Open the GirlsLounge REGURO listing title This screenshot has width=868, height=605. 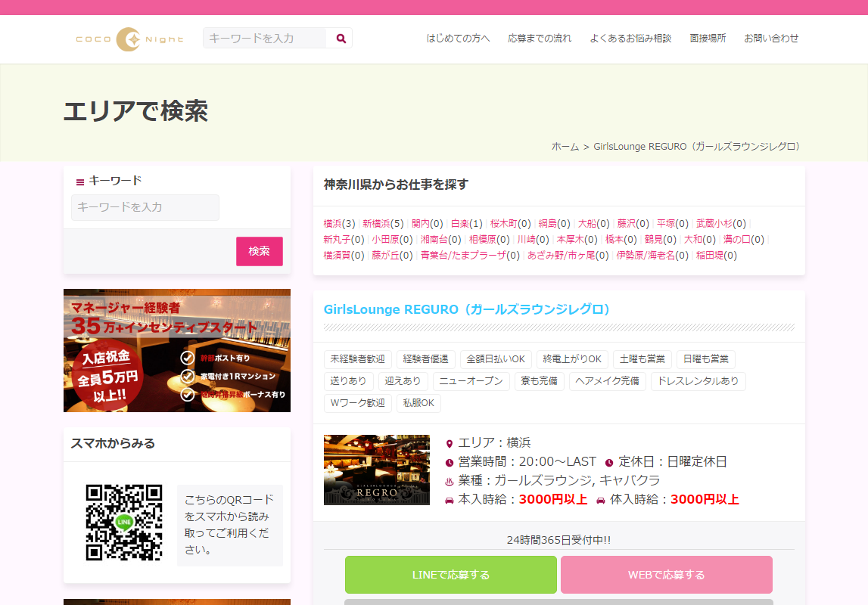(467, 309)
